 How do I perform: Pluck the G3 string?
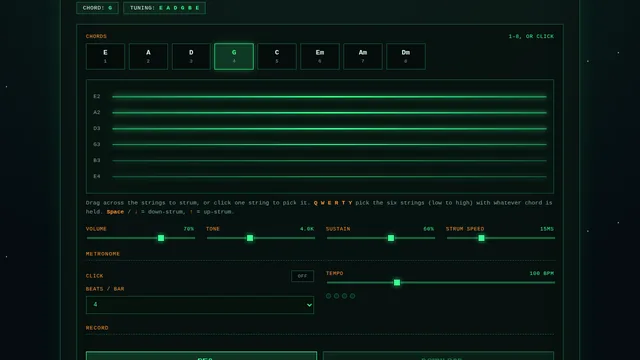coord(329,144)
